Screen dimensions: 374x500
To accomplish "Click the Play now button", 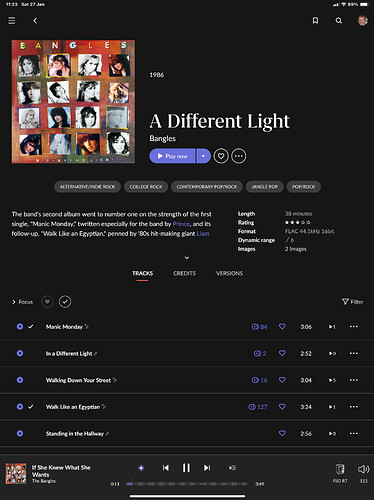I will pos(172,156).
